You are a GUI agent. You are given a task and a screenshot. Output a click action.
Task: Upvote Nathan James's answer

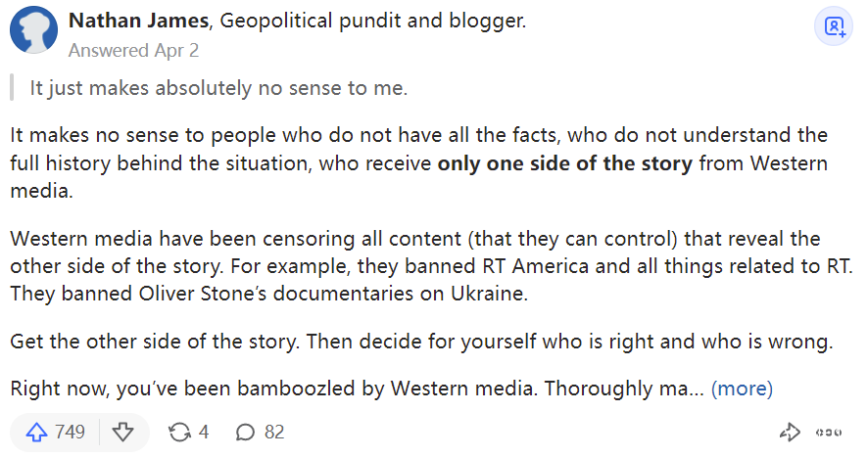click(37, 432)
